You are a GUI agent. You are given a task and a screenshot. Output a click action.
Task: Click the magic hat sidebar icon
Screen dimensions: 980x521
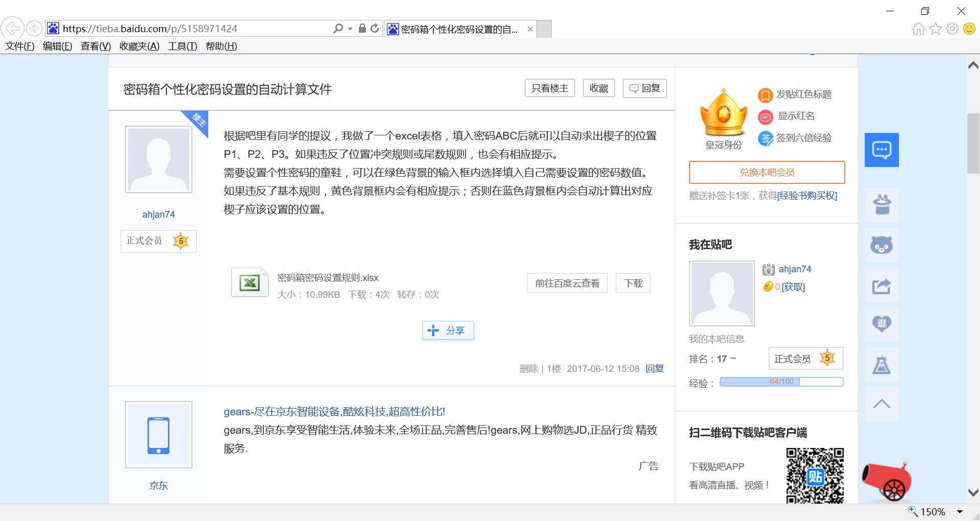coord(881,205)
